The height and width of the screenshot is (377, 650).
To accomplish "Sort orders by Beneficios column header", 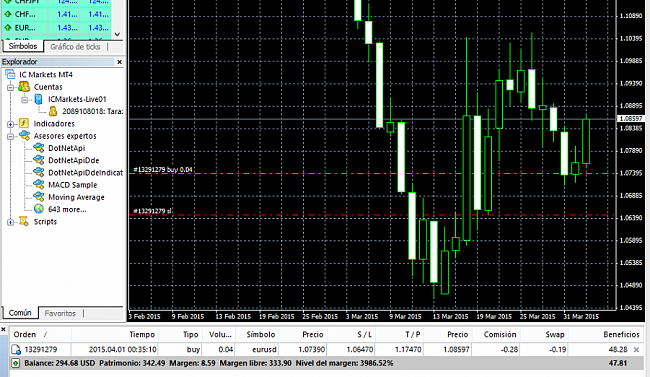I will click(621, 334).
